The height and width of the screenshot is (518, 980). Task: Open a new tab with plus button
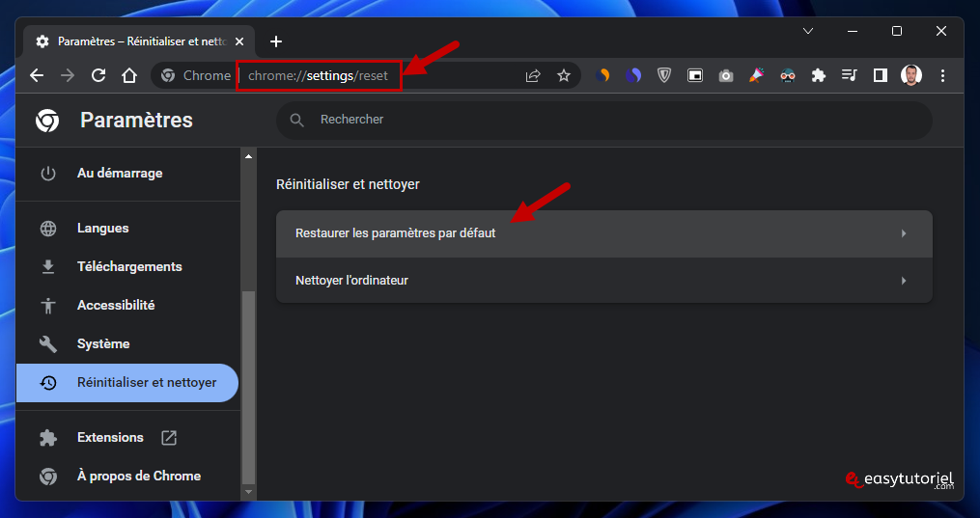(275, 41)
